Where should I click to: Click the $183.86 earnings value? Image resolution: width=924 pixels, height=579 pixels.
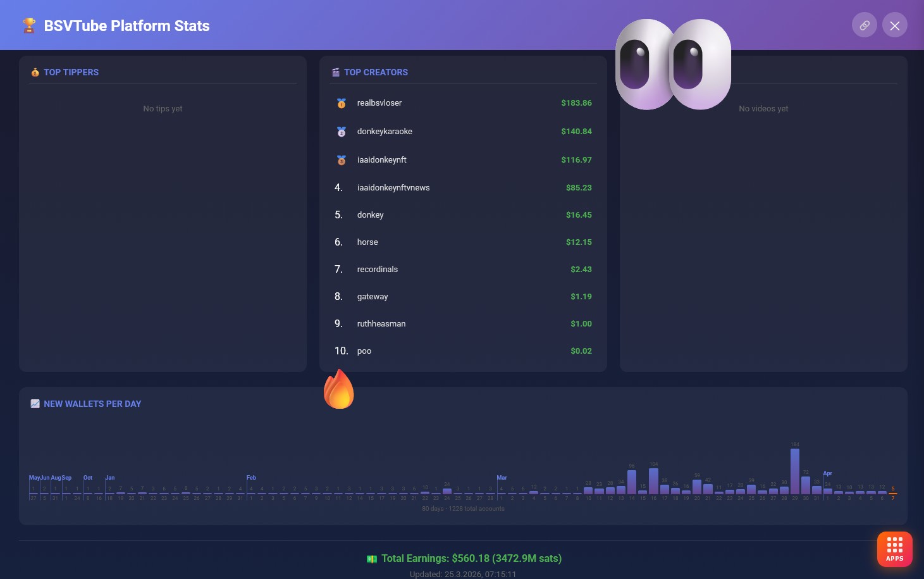[576, 103]
